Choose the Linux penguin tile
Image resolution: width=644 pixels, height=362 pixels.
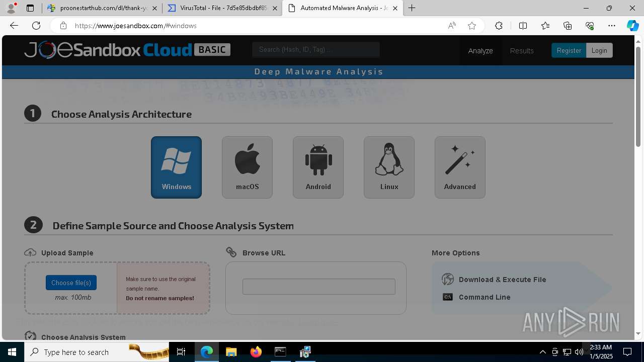click(x=389, y=167)
